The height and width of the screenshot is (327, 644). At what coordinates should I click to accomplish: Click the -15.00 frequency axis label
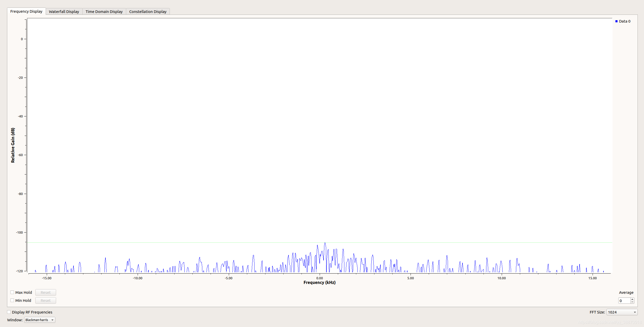(x=47, y=278)
